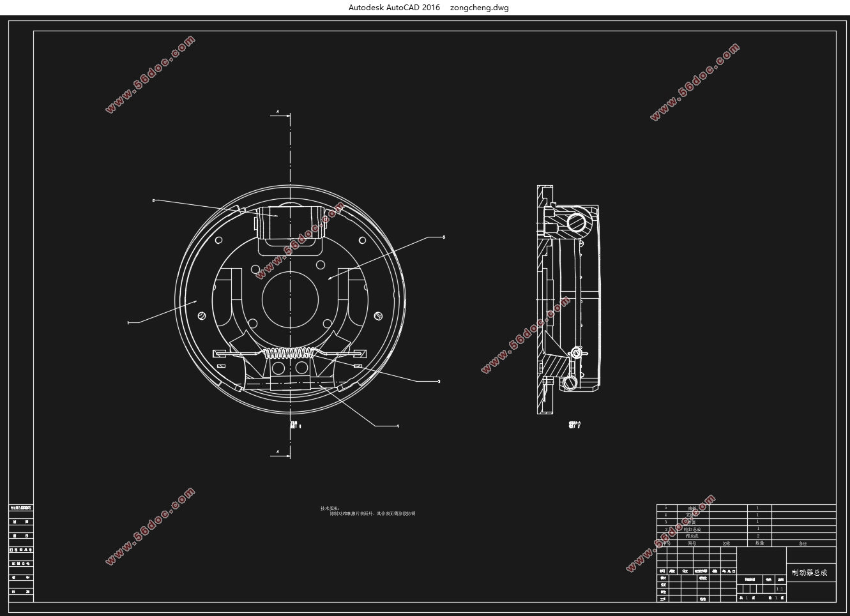Click the 备注 column header in parts list
Image resolution: width=850 pixels, height=616 pixels.
click(x=803, y=543)
